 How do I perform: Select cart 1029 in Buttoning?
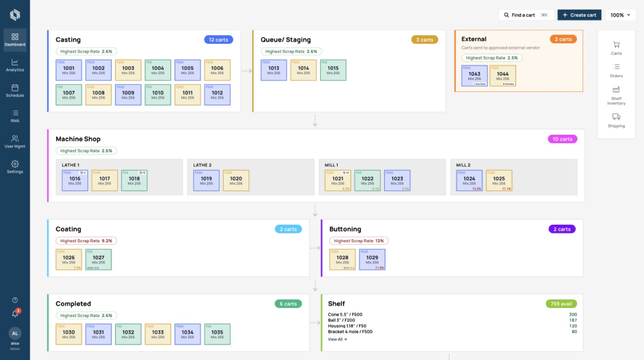pos(372,260)
